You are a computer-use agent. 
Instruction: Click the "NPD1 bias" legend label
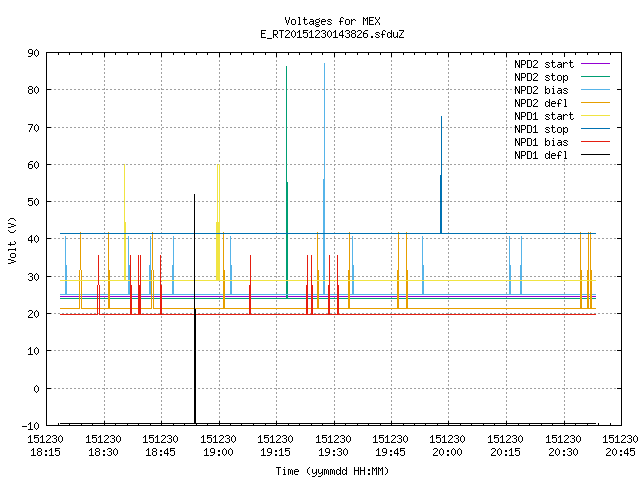[541, 142]
